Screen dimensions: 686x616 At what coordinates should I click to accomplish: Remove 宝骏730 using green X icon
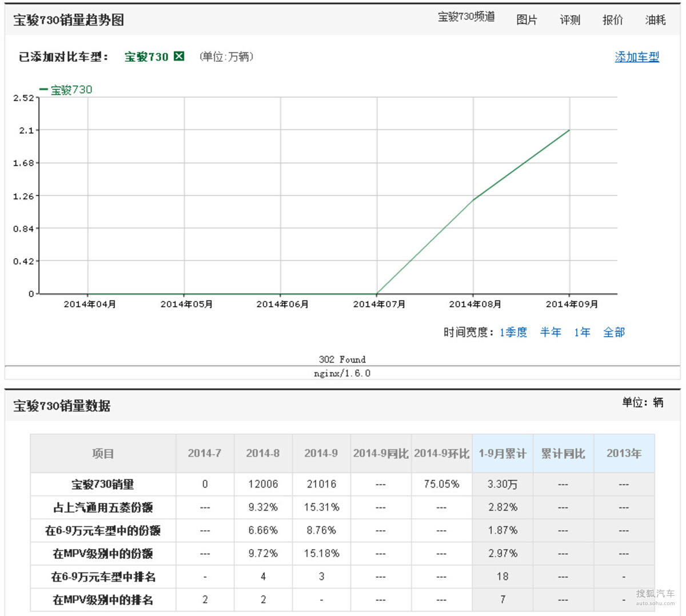click(179, 56)
